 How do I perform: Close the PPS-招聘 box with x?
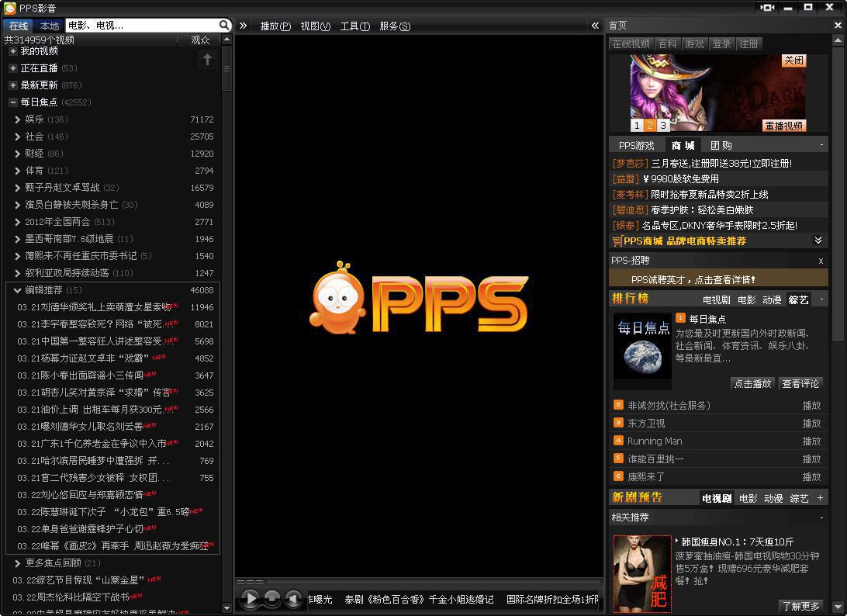click(821, 261)
